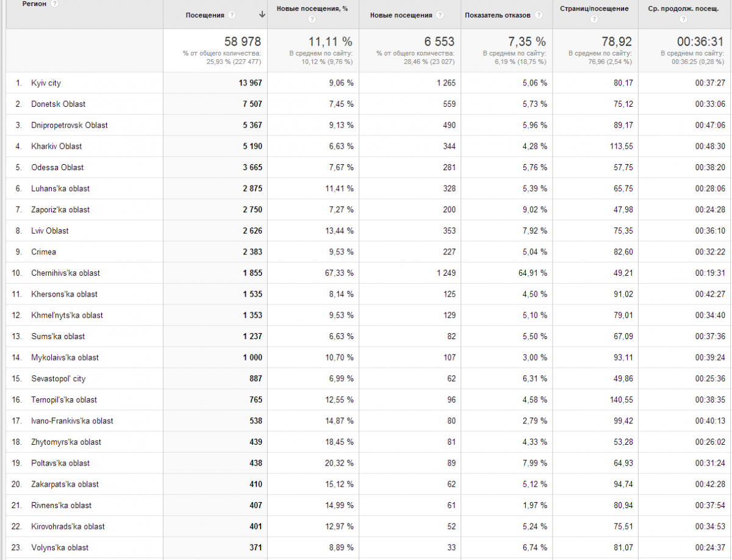Select the Регион column header
The image size is (732, 560).
click(34, 4)
